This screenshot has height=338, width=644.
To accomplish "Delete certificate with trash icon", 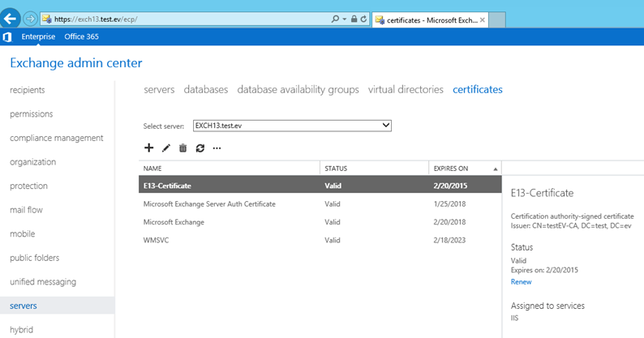I will [x=182, y=148].
